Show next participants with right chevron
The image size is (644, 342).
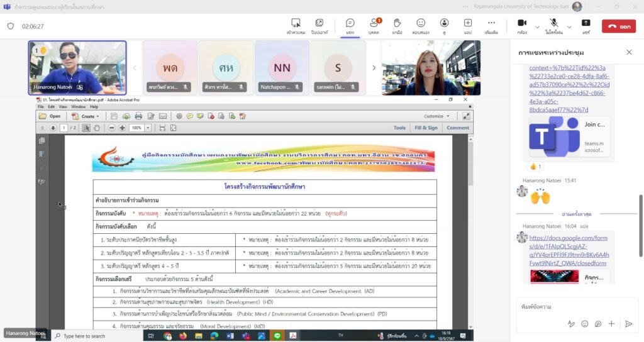point(374,68)
